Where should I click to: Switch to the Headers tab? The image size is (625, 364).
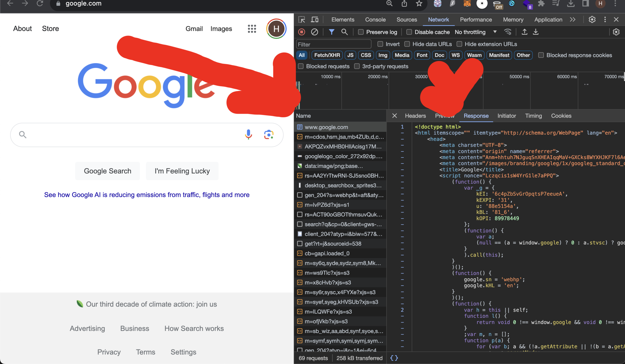point(415,116)
